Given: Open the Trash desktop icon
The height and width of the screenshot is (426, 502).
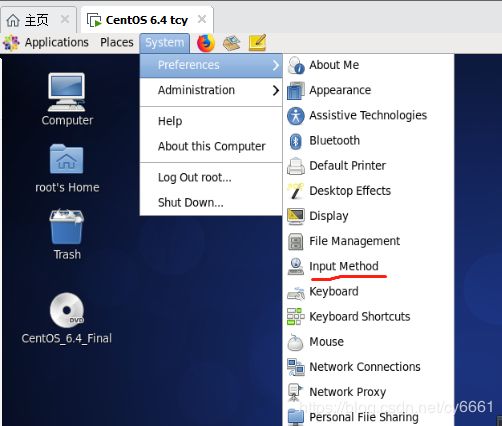Looking at the screenshot, I should tap(66, 226).
